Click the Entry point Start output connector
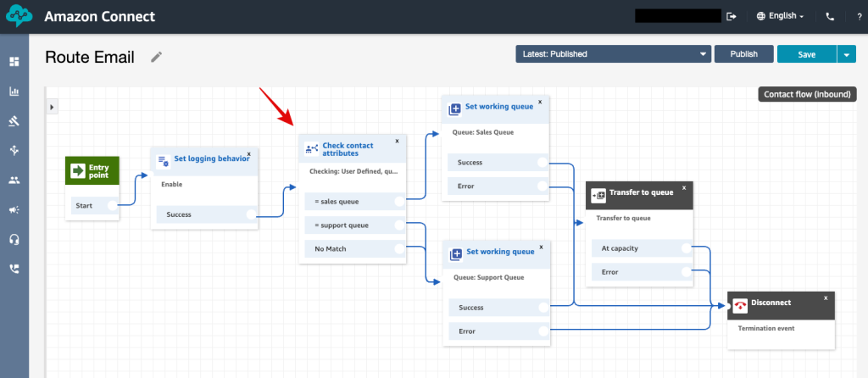 (113, 205)
